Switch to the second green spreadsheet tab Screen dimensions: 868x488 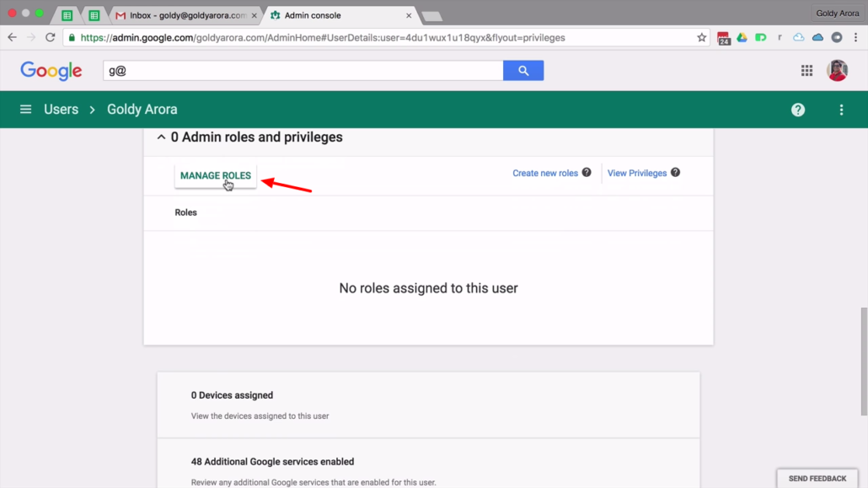click(x=94, y=15)
